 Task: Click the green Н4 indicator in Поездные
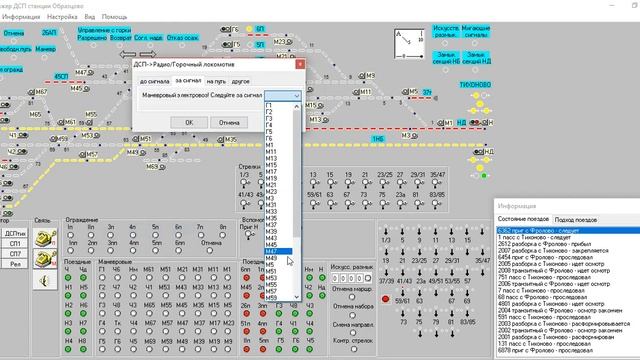pos(68,349)
